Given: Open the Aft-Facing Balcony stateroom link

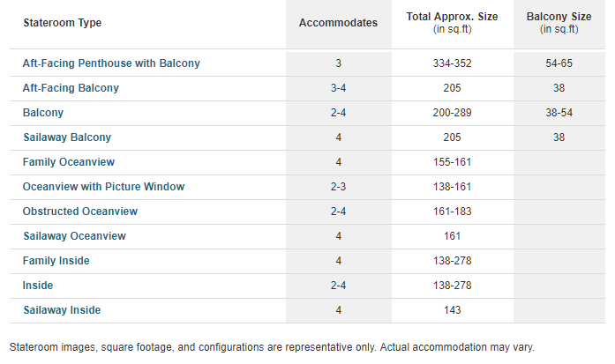Looking at the screenshot, I should click(x=71, y=88).
